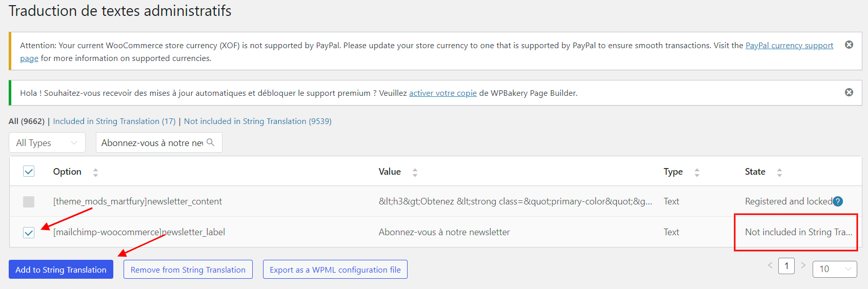The image size is (868, 289).
Task: Open the rows-per-page dropdown showing 10
Action: point(835,269)
